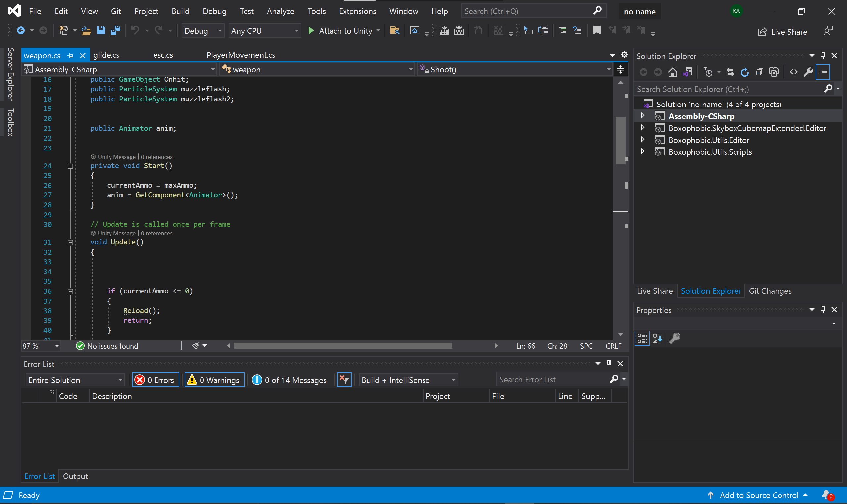The image size is (847, 504).
Task: Click the Uncomment selected lines icon
Action: coord(577,31)
